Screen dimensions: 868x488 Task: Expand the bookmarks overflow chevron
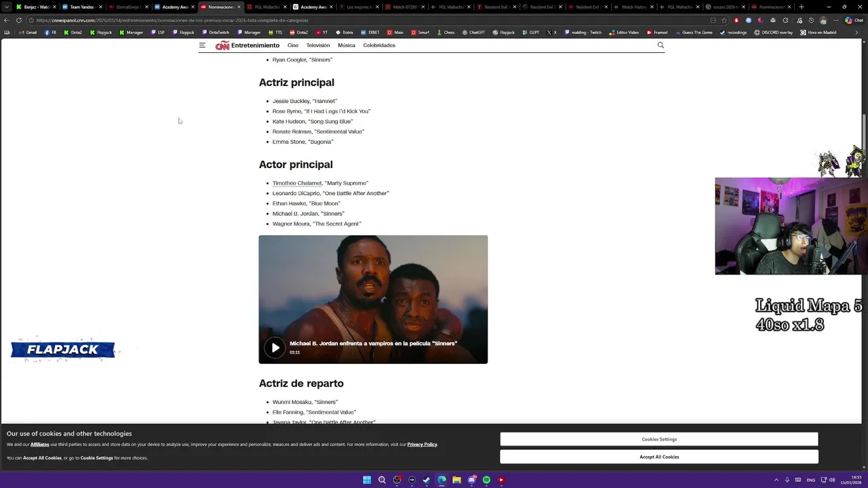[x=856, y=33]
